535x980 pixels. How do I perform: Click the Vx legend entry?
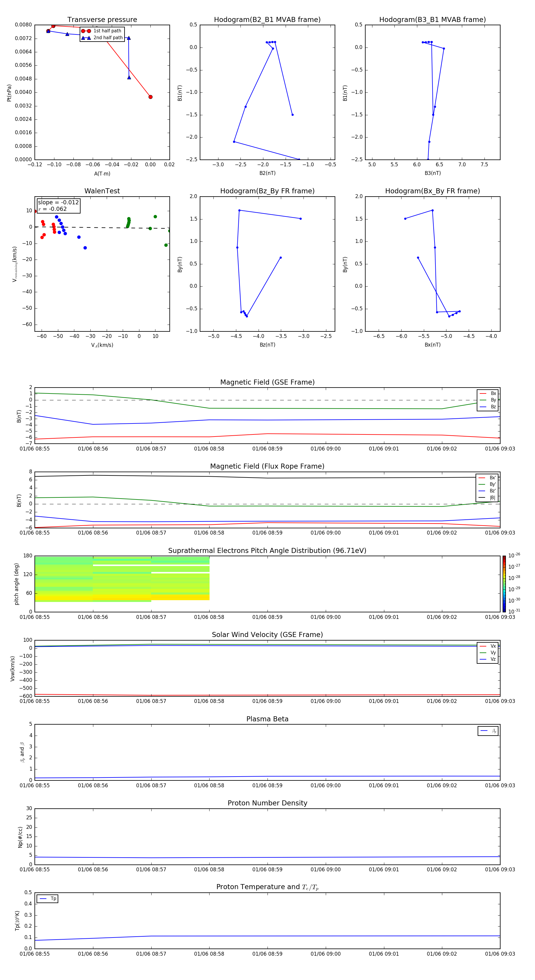[x=488, y=646]
